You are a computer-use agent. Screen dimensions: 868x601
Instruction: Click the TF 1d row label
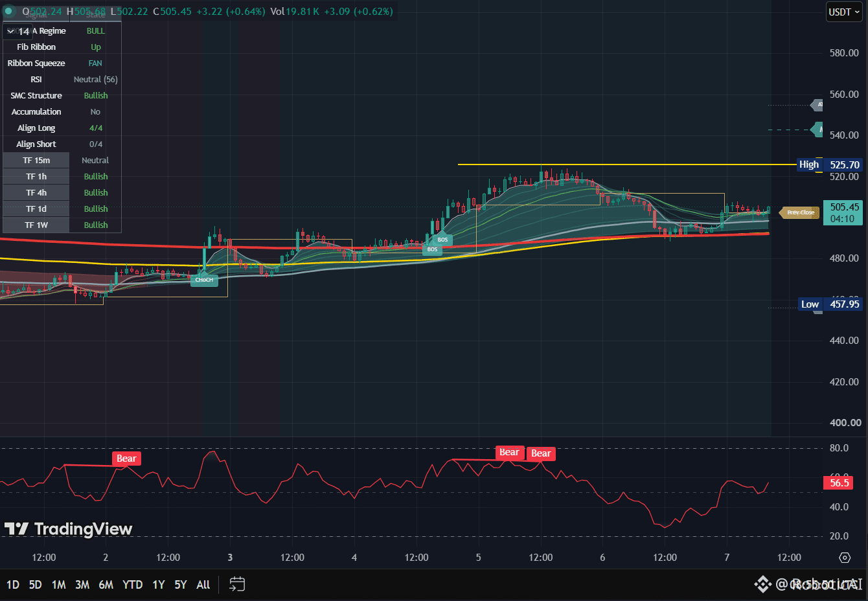pos(36,209)
